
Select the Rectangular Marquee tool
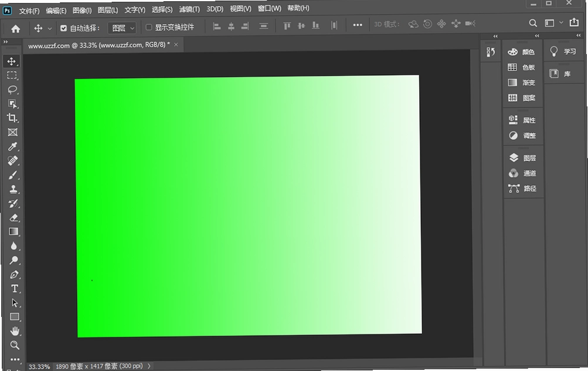click(12, 76)
